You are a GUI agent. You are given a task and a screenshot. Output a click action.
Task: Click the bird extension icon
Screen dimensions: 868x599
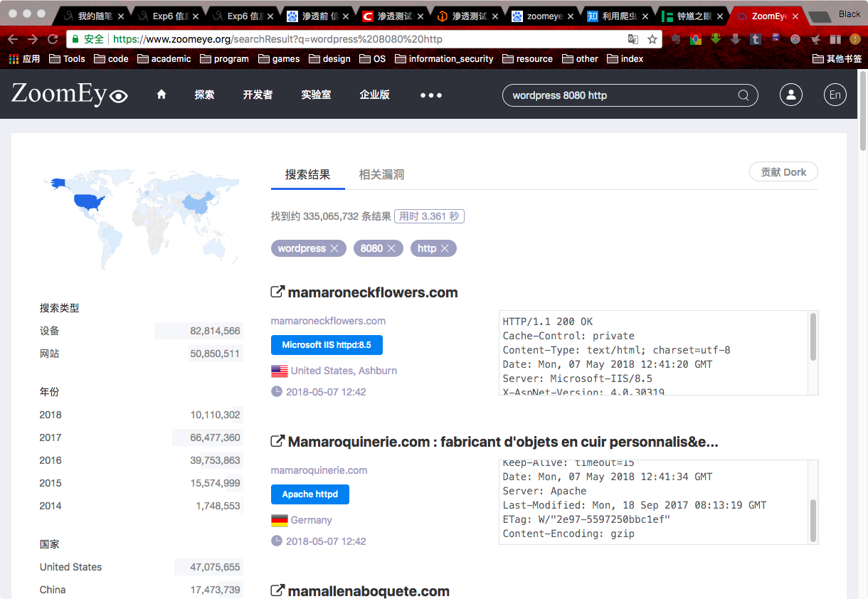click(815, 39)
